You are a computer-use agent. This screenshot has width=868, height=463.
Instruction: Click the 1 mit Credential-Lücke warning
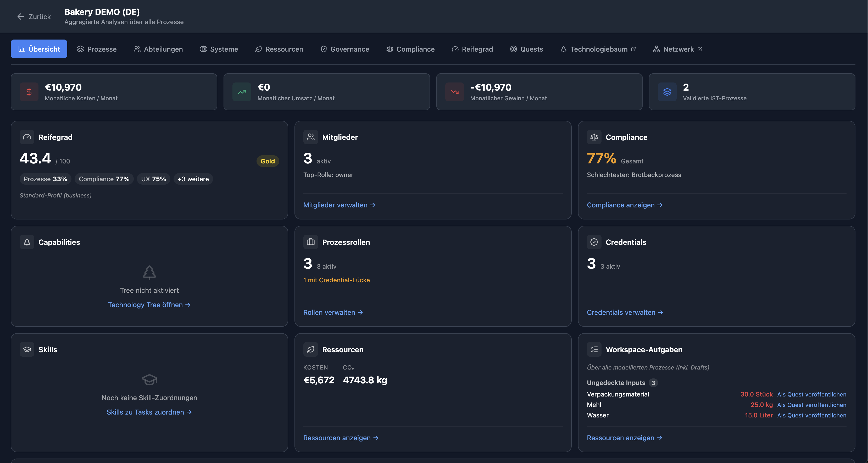[x=336, y=280]
